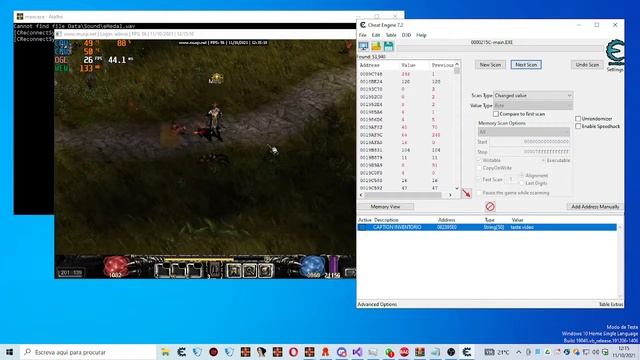Open Memory View

coord(385,207)
